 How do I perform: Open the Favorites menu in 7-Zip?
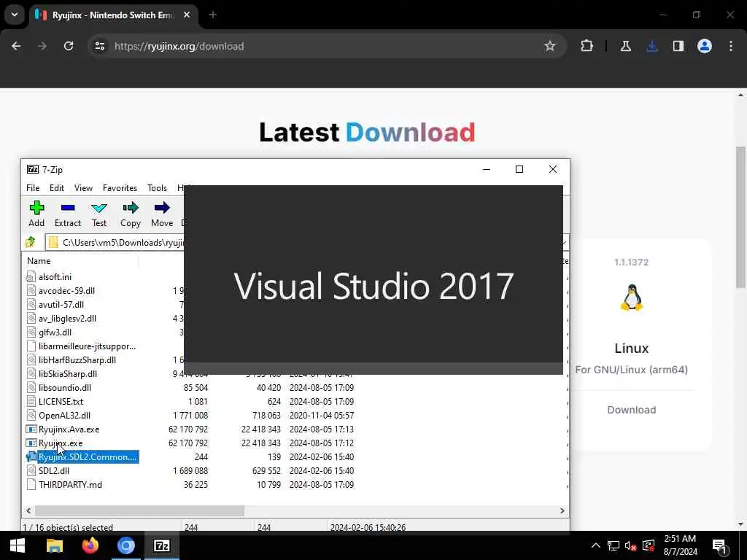(120, 188)
